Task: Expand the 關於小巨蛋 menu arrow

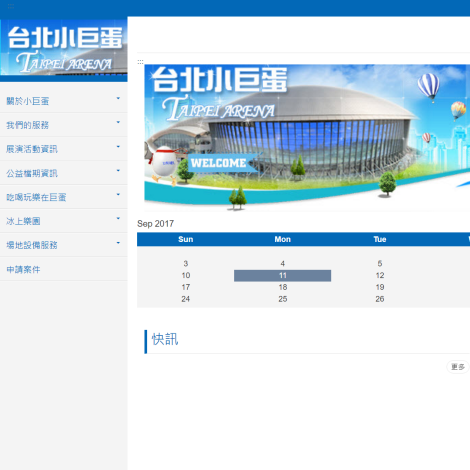Action: click(118, 98)
